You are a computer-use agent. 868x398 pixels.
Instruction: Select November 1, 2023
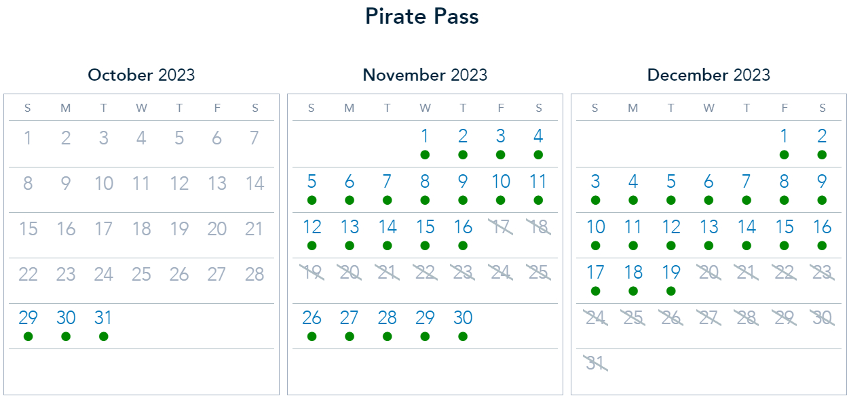[425, 137]
